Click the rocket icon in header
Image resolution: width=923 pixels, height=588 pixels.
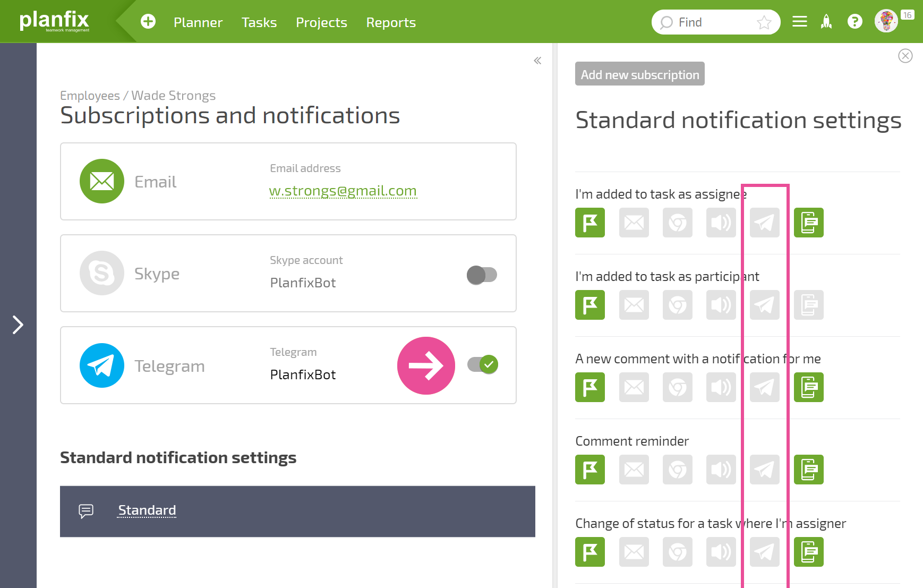pos(826,21)
